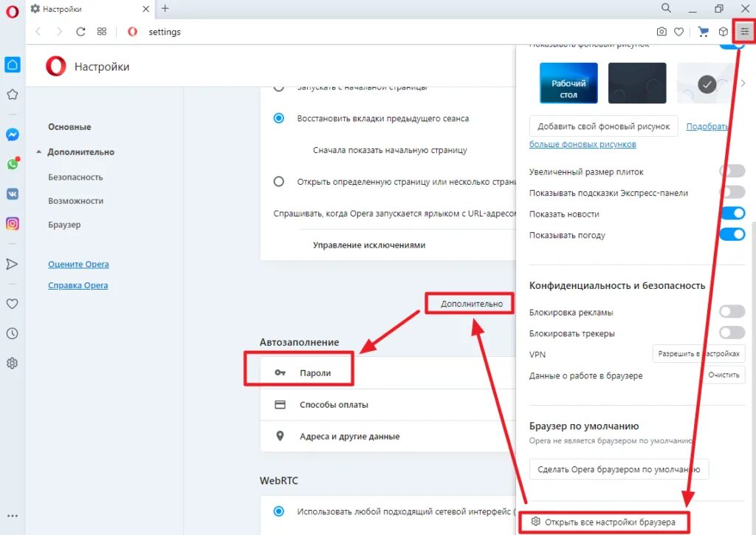Open the 'Пароли' autofill entry
This screenshot has width=756, height=535.
(x=388, y=372)
